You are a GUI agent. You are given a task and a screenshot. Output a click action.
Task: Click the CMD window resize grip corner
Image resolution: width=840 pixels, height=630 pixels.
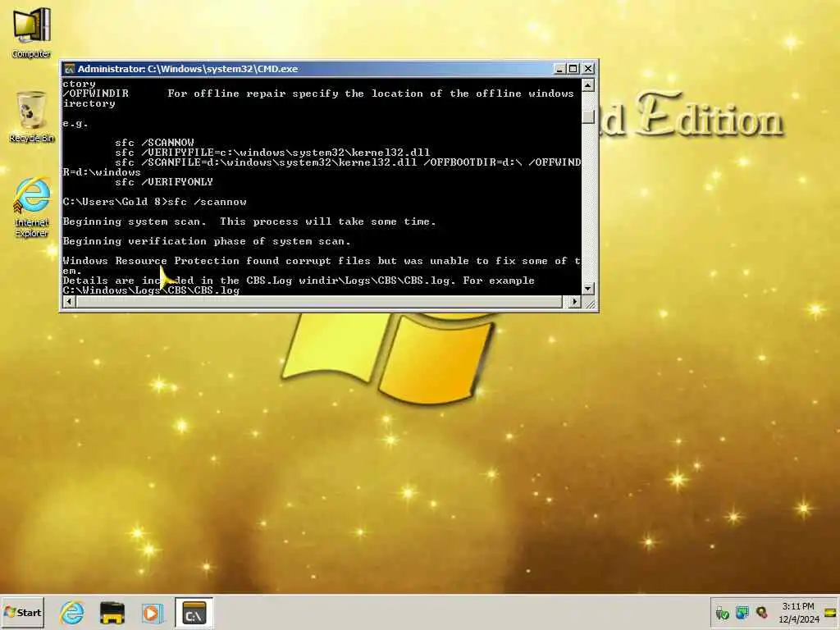pos(589,304)
